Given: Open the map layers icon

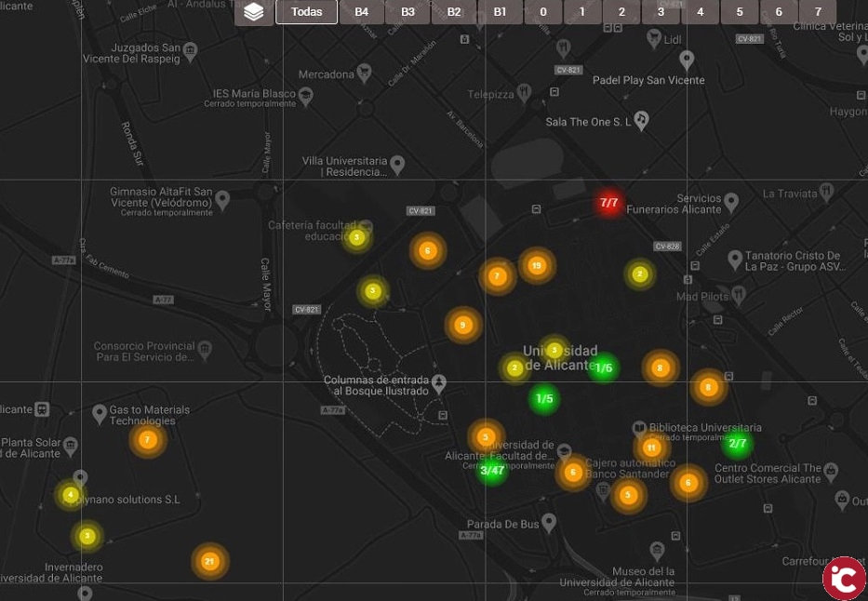Looking at the screenshot, I should pos(254,12).
